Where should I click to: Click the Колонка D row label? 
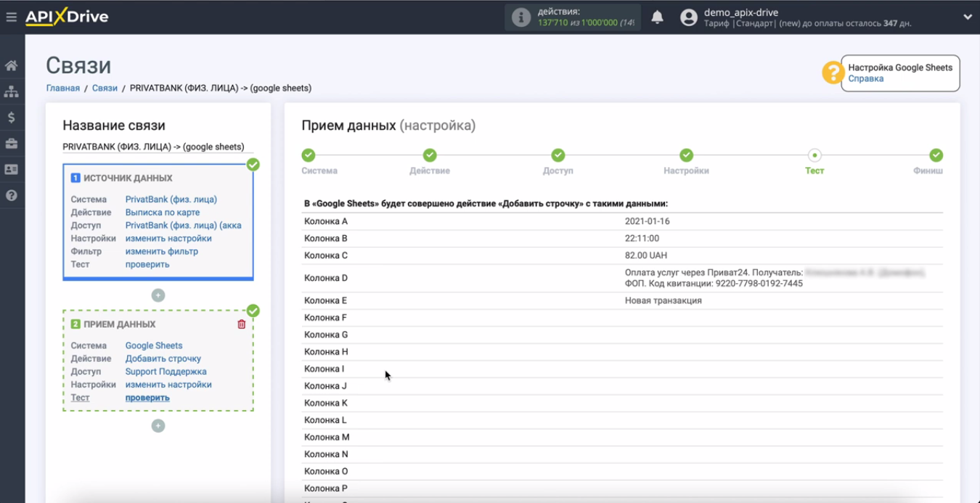pos(326,278)
